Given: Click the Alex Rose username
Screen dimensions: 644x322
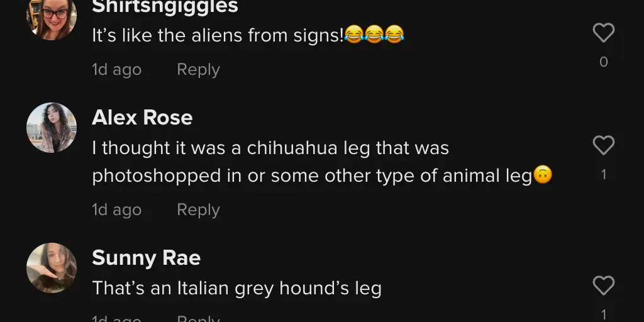Looking at the screenshot, I should click(142, 118).
